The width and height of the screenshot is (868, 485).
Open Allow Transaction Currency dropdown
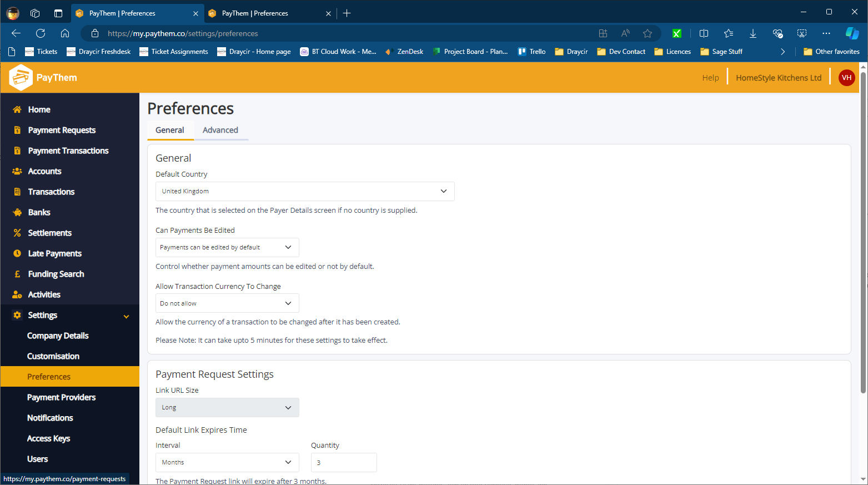pos(227,303)
